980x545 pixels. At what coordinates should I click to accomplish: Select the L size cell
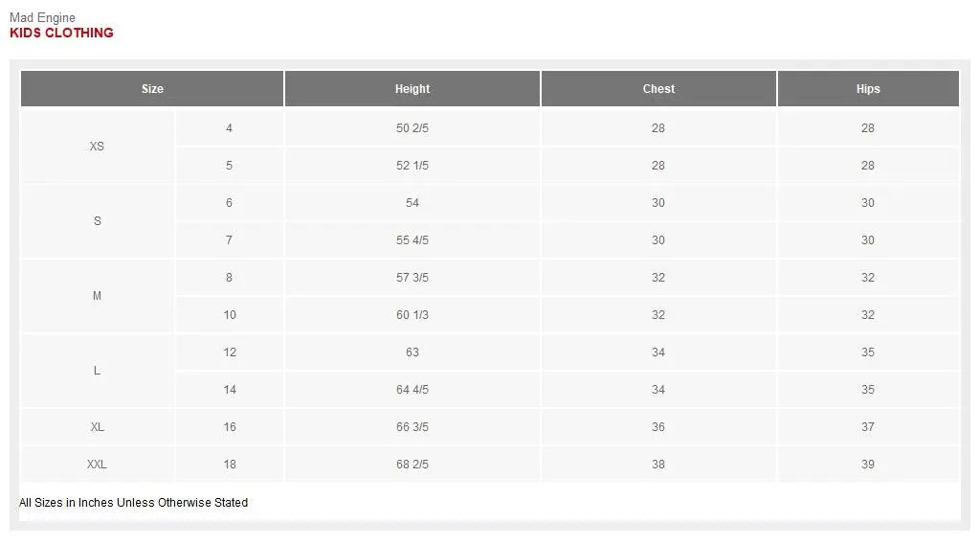[x=97, y=371]
